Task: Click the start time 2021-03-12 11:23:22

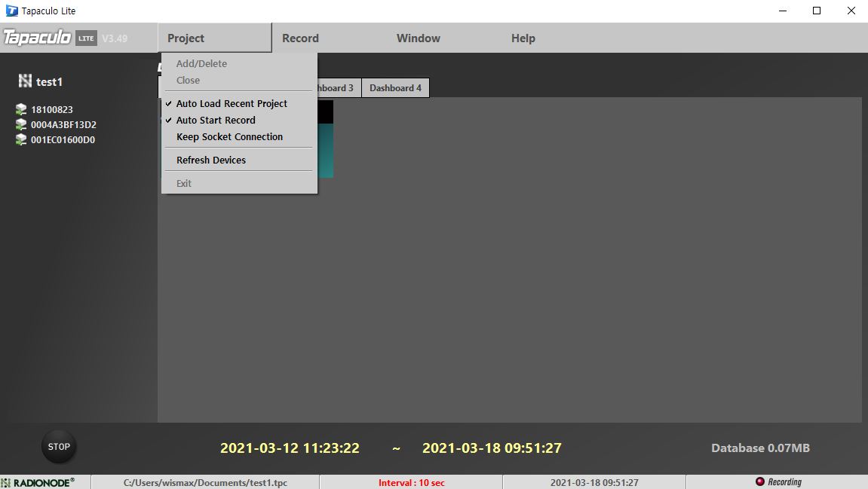Action: pos(290,448)
